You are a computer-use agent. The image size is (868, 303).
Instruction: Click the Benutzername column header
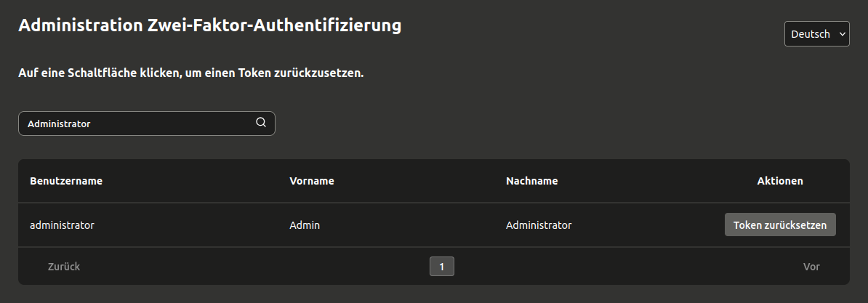[x=66, y=181]
